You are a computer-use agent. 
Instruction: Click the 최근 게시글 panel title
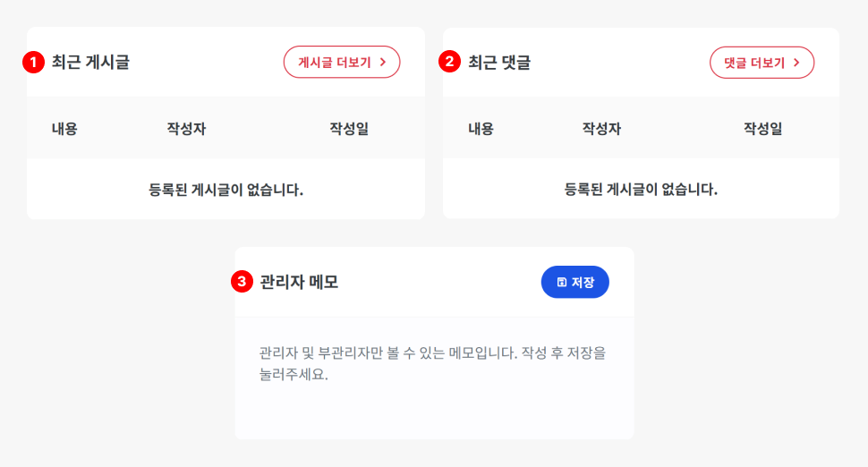[x=90, y=63]
